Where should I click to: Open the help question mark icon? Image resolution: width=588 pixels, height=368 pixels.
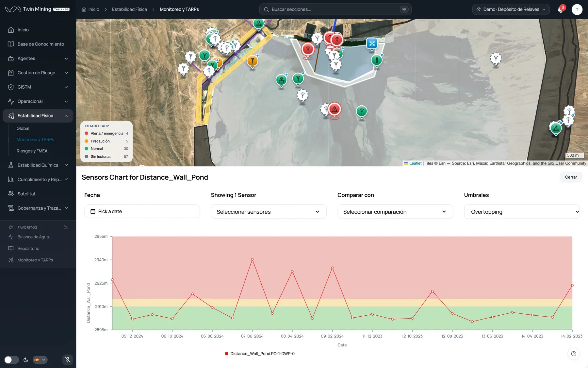[x=574, y=354]
